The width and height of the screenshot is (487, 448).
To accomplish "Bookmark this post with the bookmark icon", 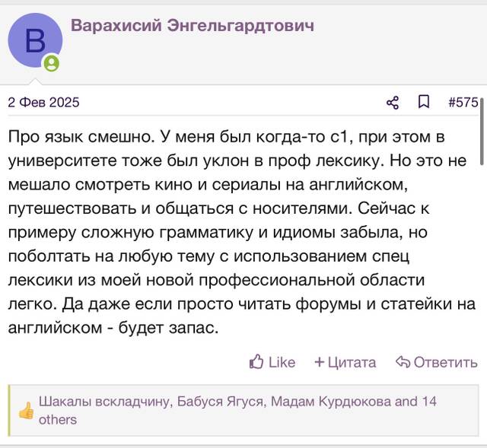I will (424, 102).
